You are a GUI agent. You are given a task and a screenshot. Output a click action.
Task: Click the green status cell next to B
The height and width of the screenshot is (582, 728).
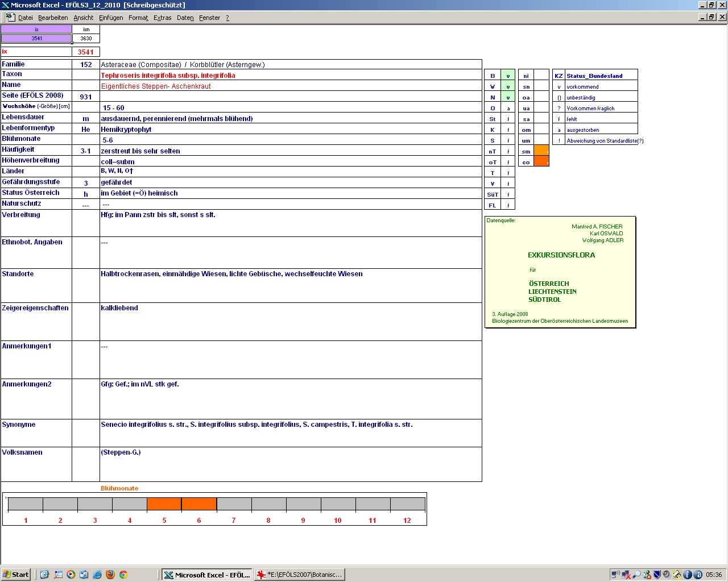508,76
